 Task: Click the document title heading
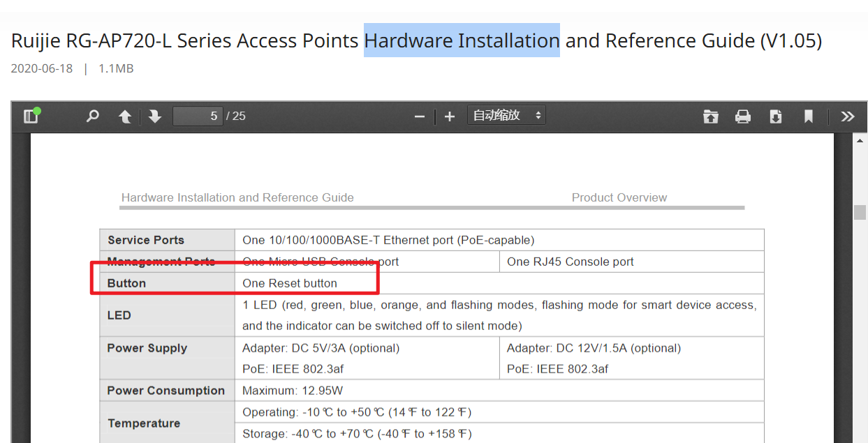coord(417,40)
